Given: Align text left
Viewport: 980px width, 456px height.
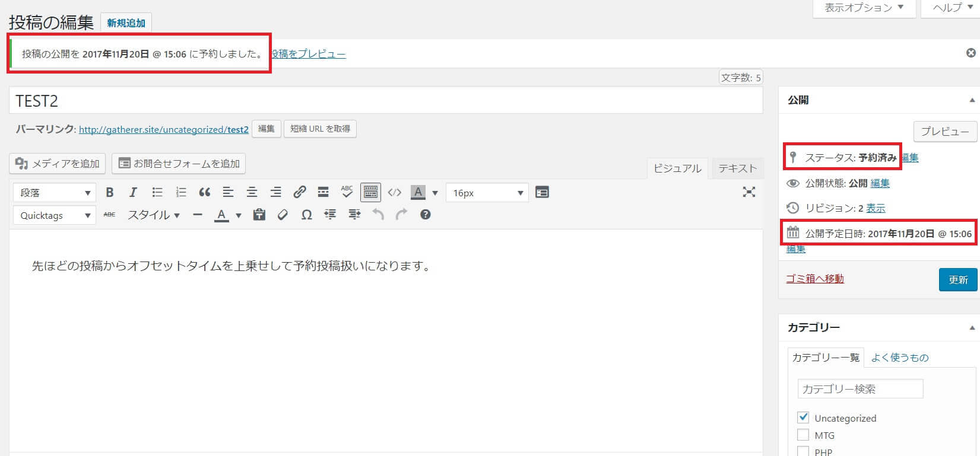Looking at the screenshot, I should [x=228, y=192].
